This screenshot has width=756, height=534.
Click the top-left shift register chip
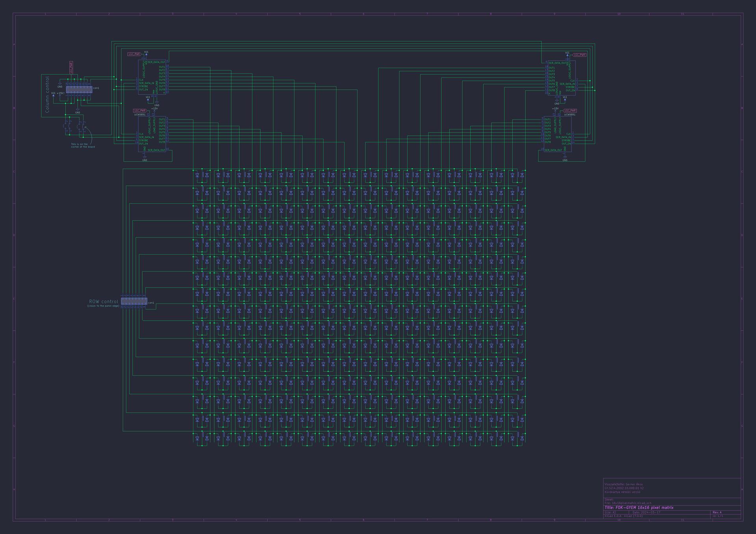click(152, 77)
